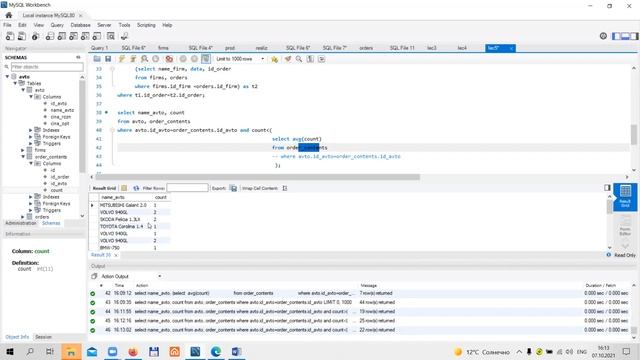
Task: Execute statement under cursor lightning icon
Action: pyautogui.click(x=133, y=59)
